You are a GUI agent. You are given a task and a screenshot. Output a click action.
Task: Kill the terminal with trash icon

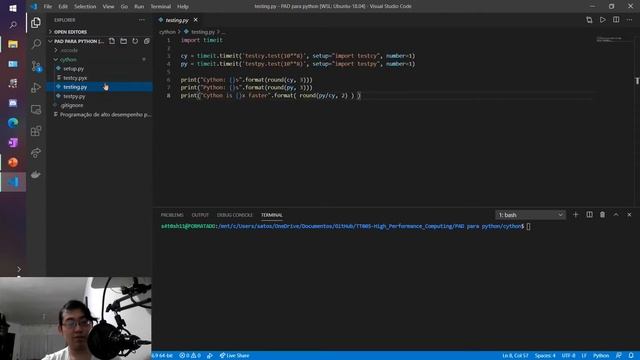click(602, 215)
